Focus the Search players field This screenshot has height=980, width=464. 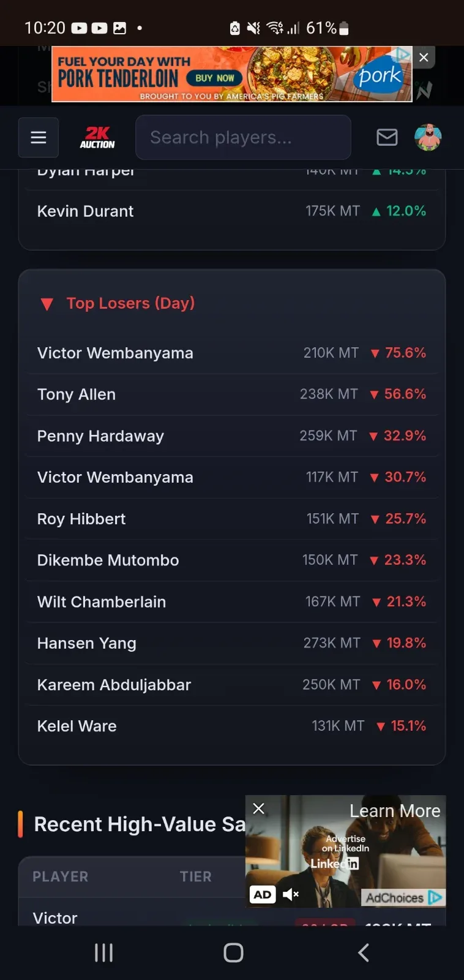(x=243, y=137)
